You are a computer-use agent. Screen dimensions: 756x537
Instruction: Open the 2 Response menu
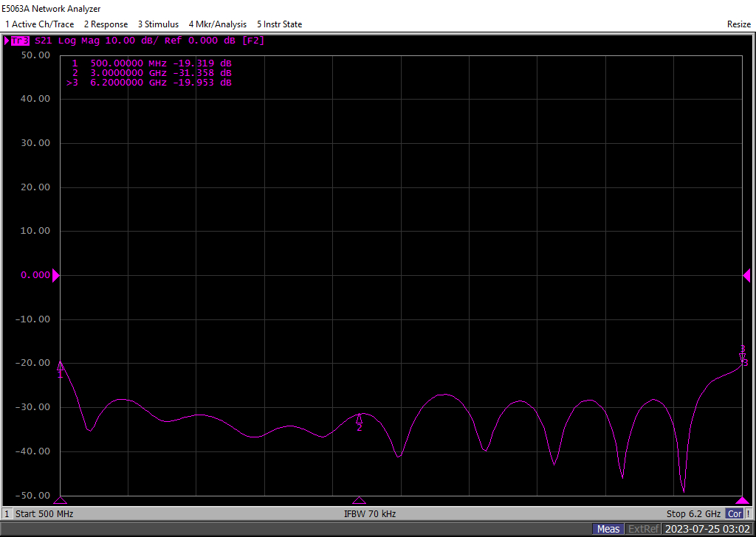106,24
